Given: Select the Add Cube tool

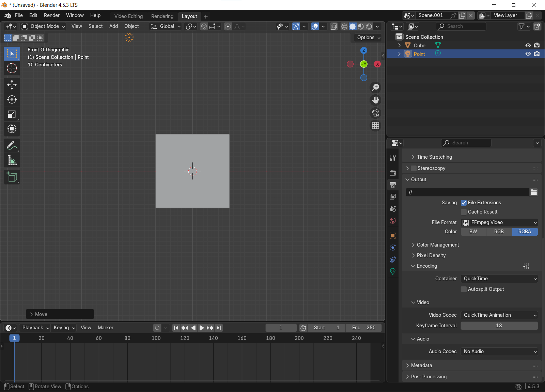Looking at the screenshot, I should [12, 177].
